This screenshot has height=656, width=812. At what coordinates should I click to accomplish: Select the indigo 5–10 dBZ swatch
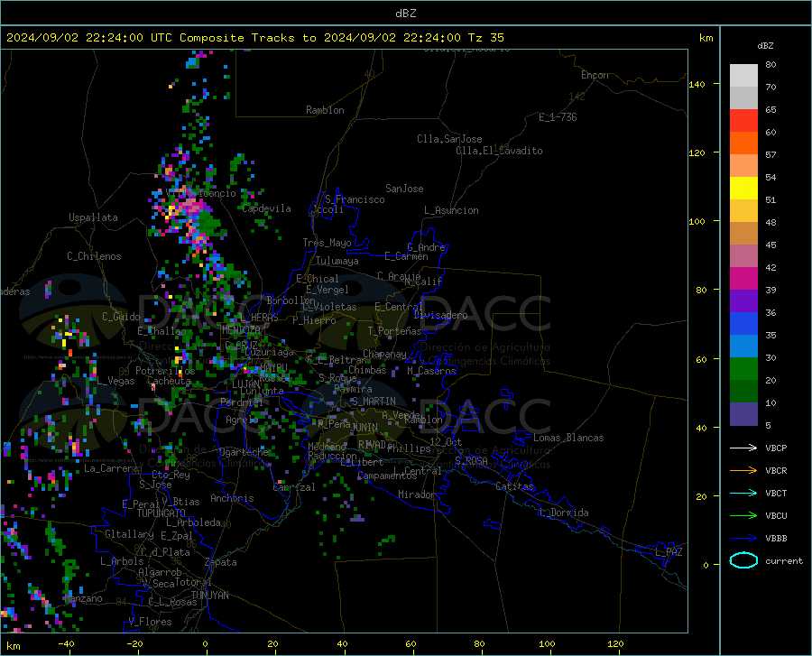pos(743,414)
